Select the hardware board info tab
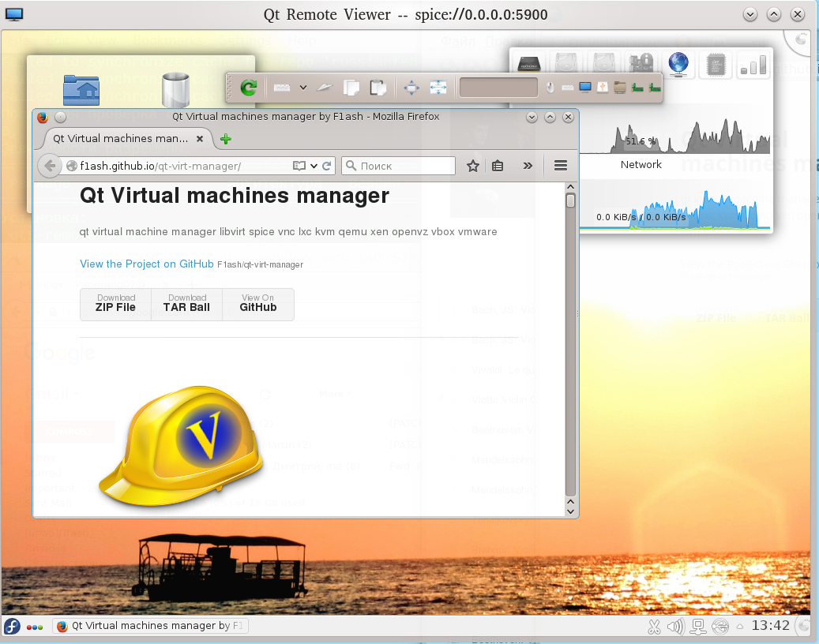 [x=641, y=64]
